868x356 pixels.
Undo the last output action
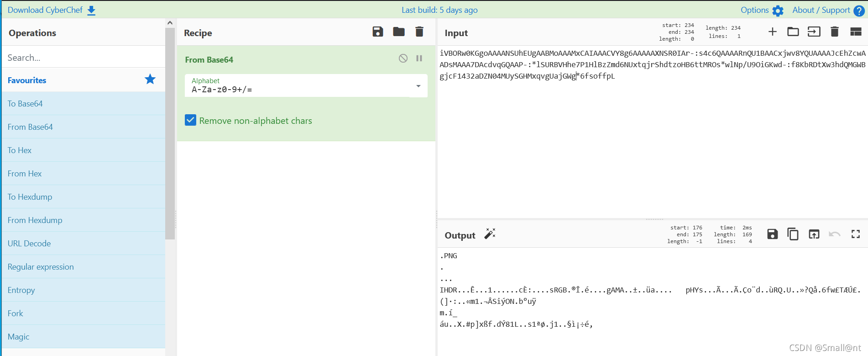coord(835,234)
